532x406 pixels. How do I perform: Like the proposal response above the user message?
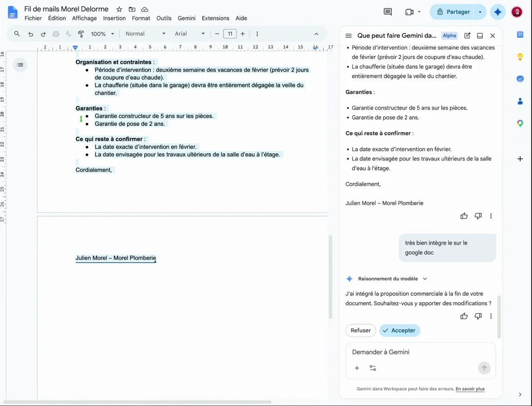(x=464, y=216)
